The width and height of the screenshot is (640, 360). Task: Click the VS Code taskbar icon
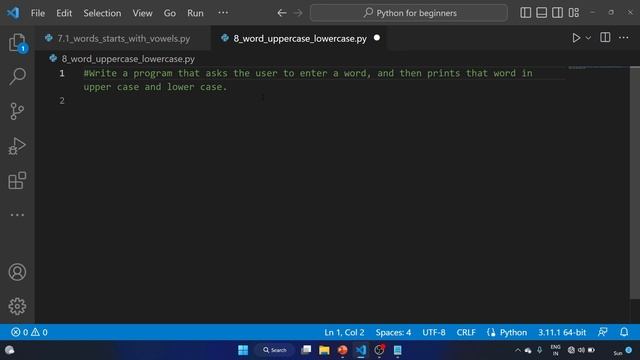[361, 350]
